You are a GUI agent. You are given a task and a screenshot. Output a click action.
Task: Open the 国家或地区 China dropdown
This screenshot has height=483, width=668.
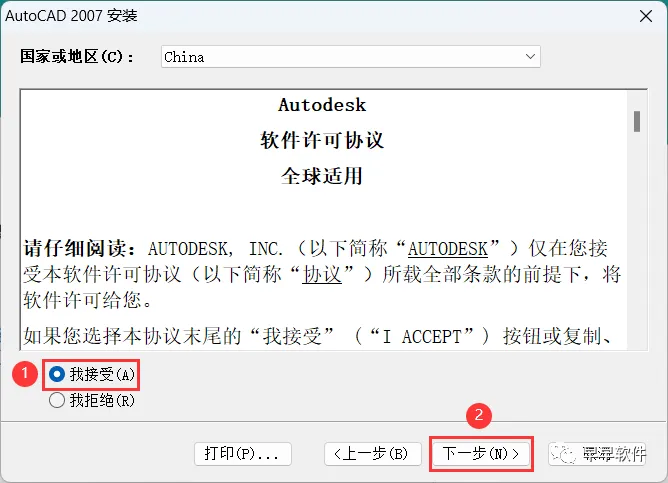[x=351, y=57]
